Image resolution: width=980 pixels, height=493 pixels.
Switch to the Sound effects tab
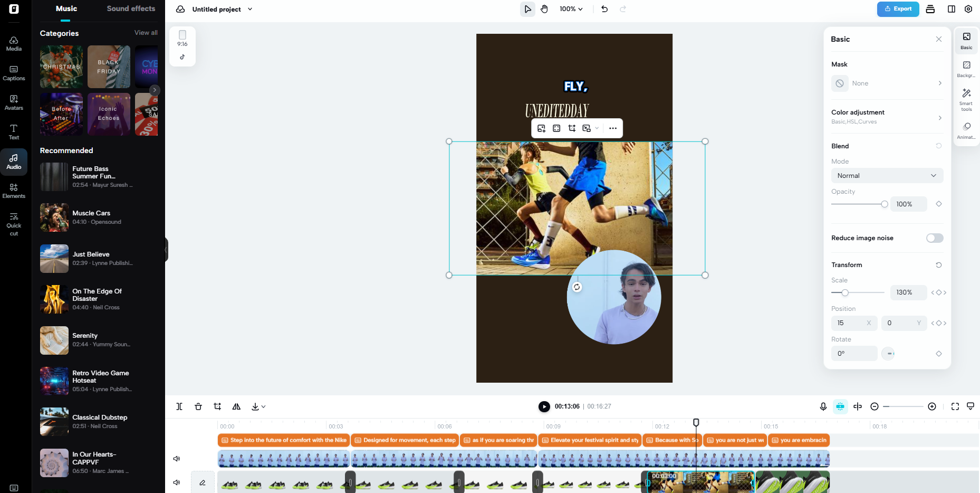[131, 9]
